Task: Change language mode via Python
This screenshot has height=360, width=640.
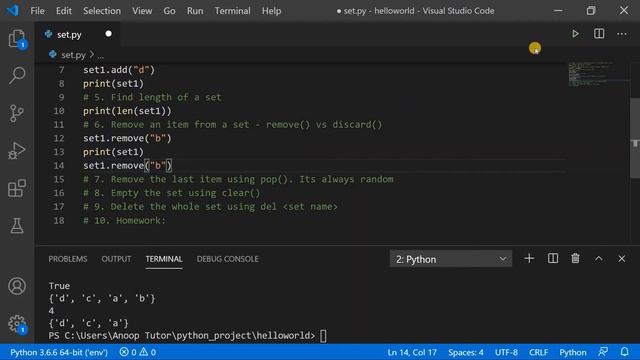Action: 573,352
